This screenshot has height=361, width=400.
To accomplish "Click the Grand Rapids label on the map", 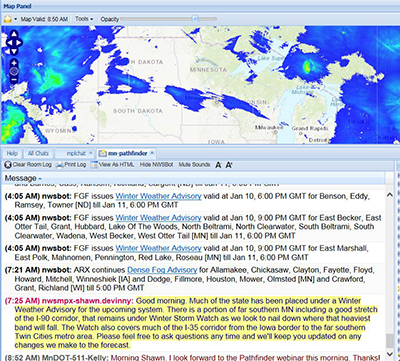I will [310, 128].
